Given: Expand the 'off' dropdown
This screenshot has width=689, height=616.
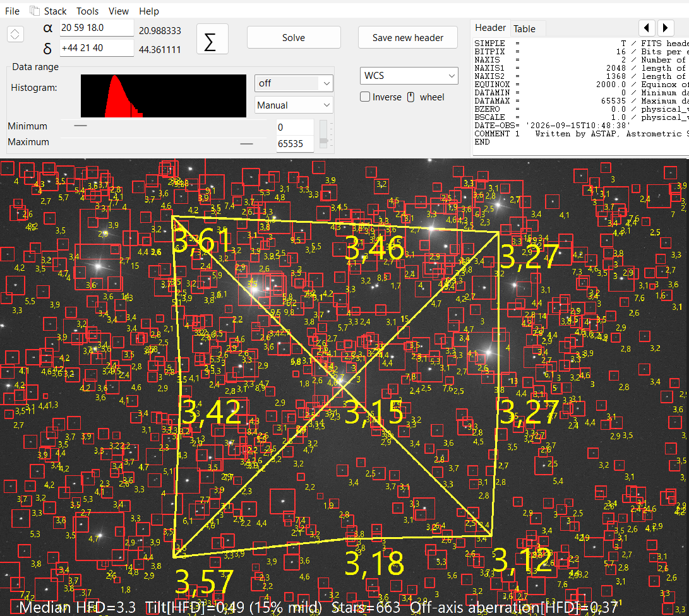Looking at the screenshot, I should point(294,83).
